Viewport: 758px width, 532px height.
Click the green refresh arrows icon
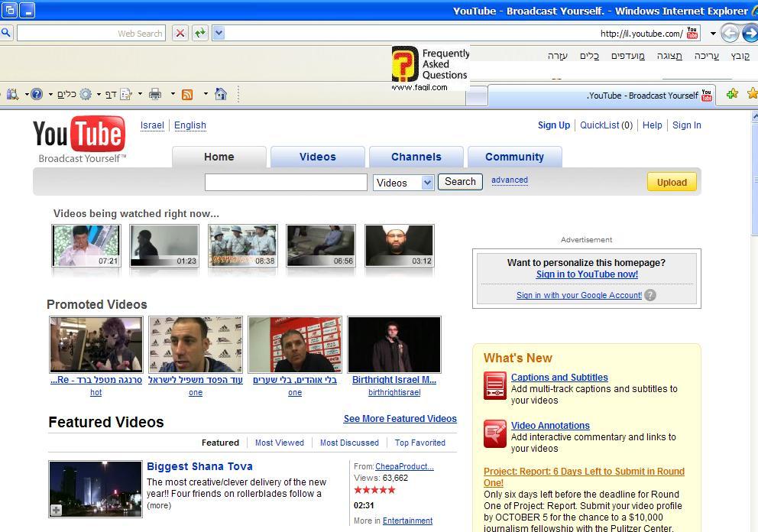(199, 33)
